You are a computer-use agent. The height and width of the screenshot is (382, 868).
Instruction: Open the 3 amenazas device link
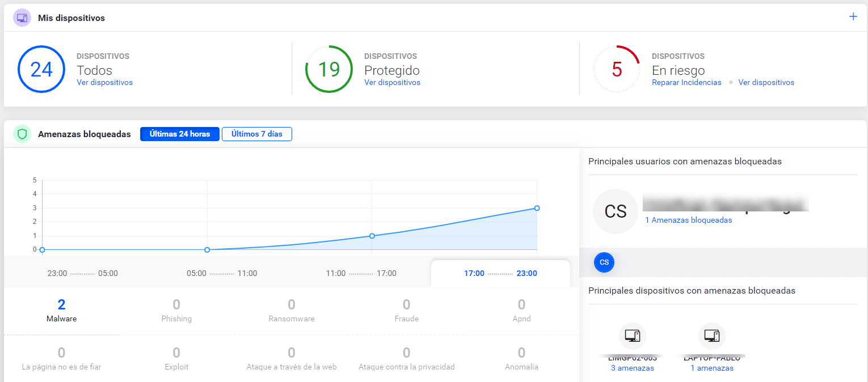coord(633,368)
